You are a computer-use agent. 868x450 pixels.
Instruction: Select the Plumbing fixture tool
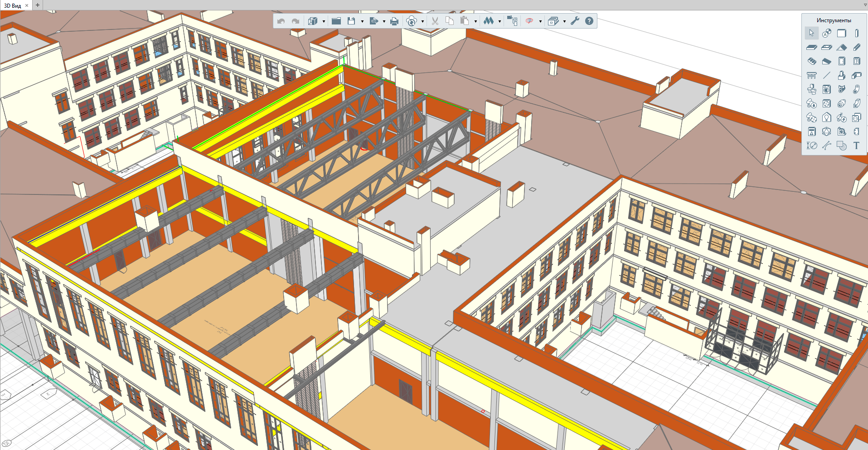811,89
